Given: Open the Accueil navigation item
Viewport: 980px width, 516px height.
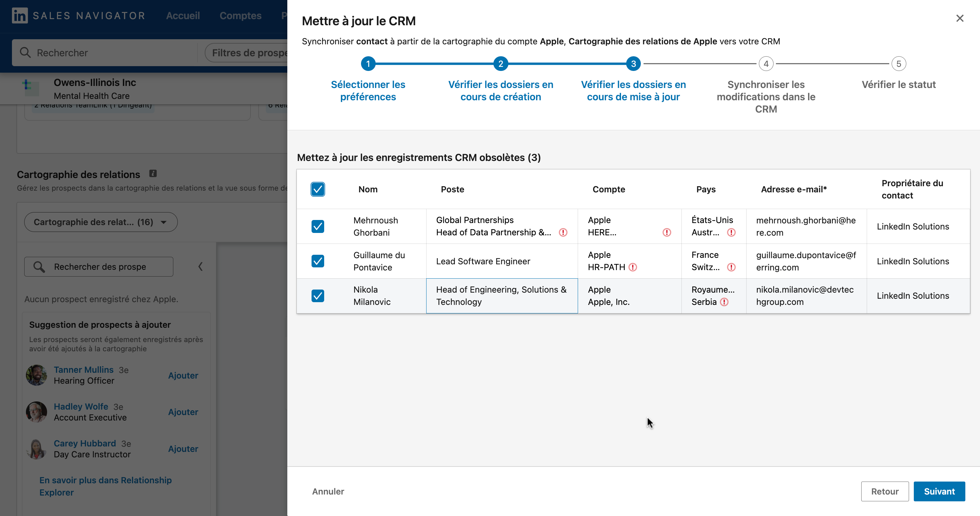Looking at the screenshot, I should tap(183, 16).
